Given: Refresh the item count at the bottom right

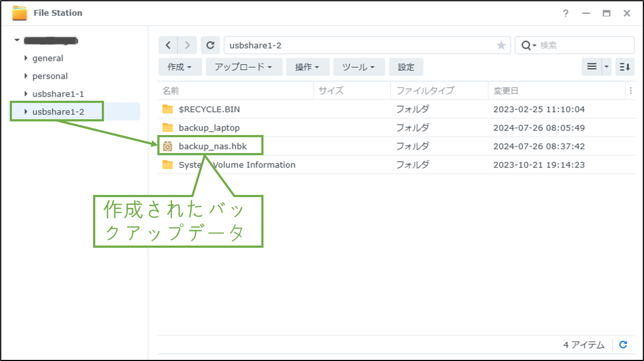Looking at the screenshot, I should click(x=623, y=345).
